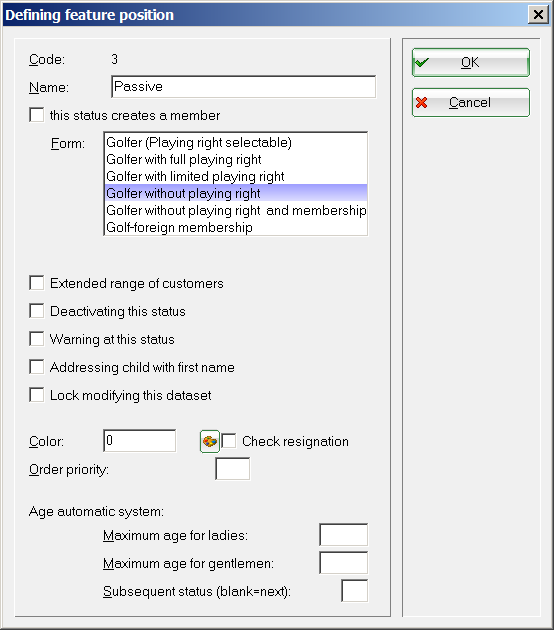Toggle Warning at this status checkbox

[x=37, y=339]
